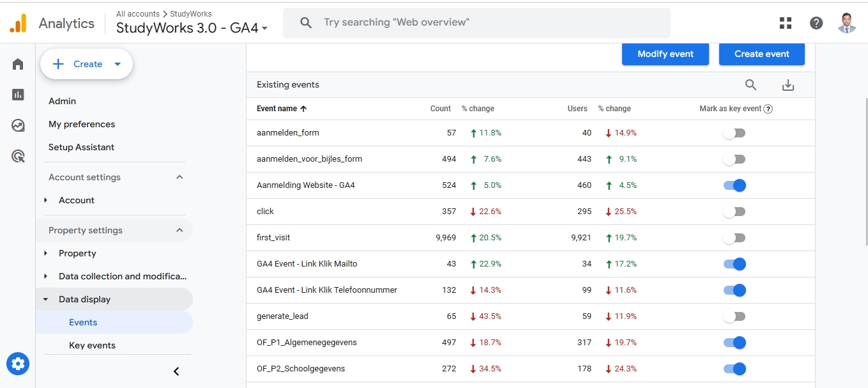
Task: Enable key event for first_visit
Action: point(734,238)
